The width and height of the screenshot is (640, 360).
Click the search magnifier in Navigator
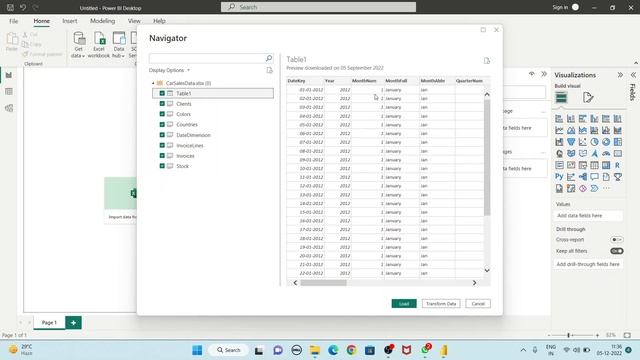269,58
